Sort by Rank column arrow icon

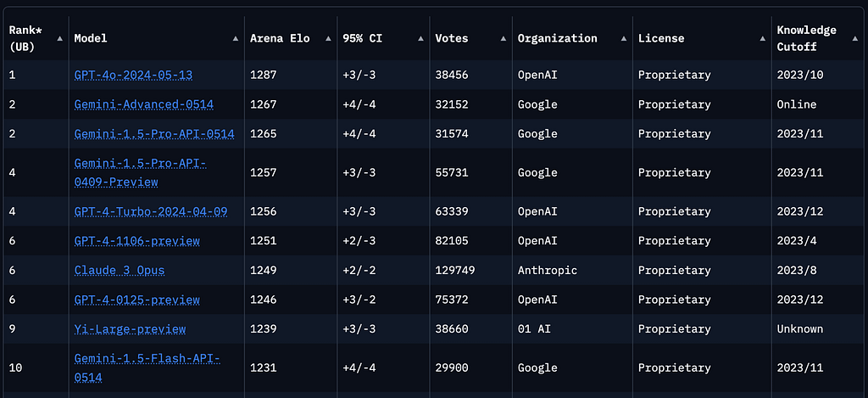click(x=59, y=39)
